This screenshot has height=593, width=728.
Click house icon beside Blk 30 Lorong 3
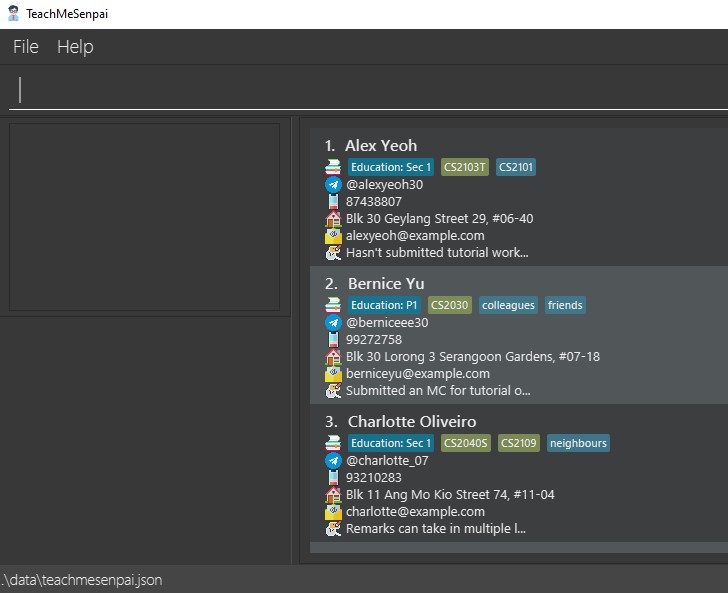tap(333, 357)
